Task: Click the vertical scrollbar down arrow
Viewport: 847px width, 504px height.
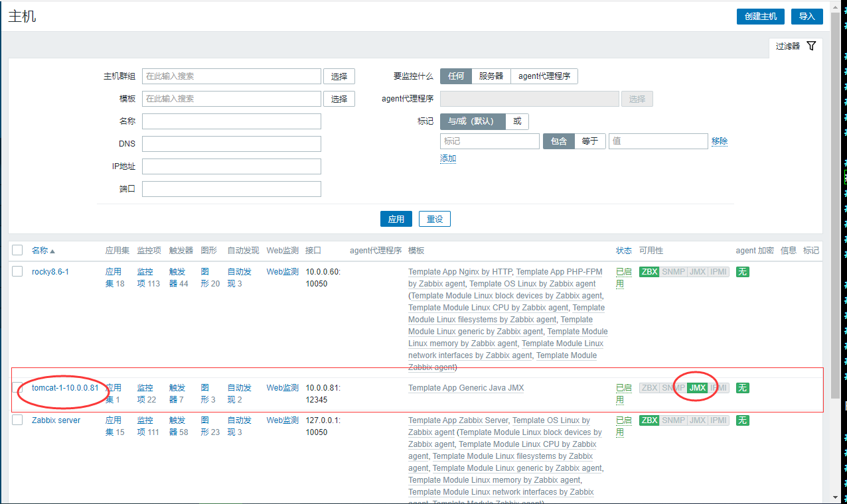Action: [835, 497]
